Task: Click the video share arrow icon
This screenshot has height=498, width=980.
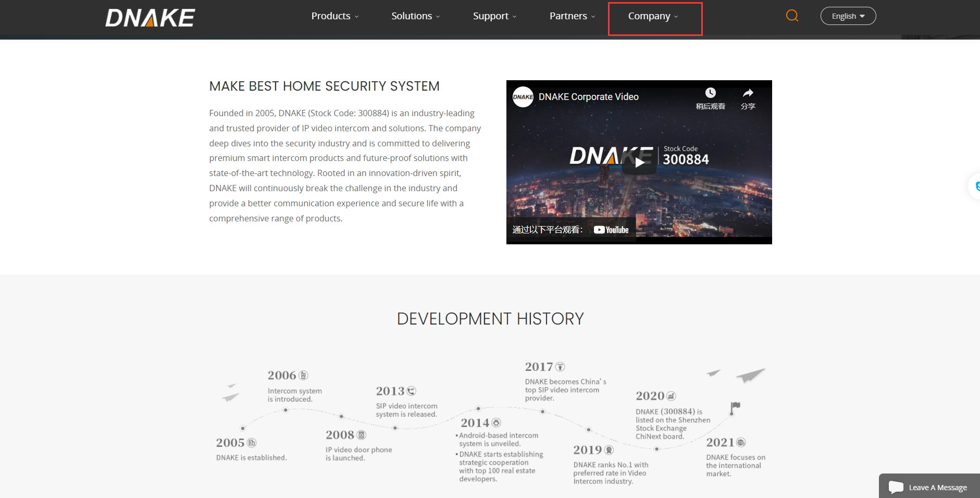Action: click(748, 93)
